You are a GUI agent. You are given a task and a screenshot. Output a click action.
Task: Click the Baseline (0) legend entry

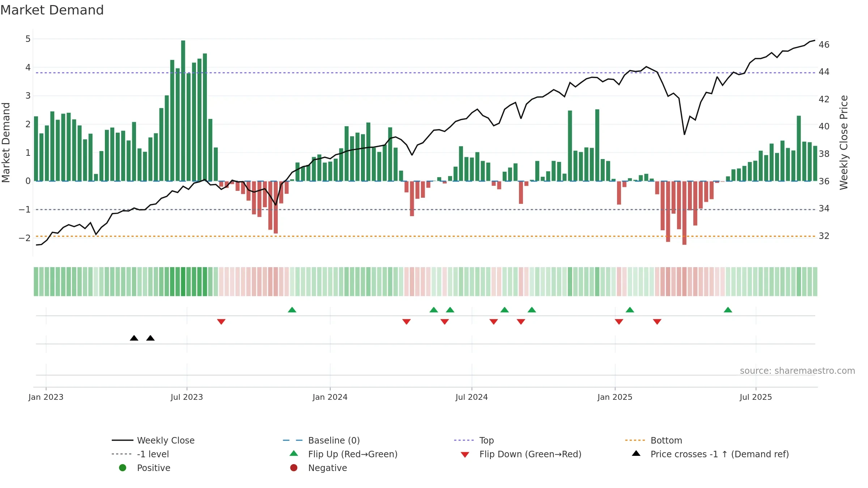coord(321,440)
